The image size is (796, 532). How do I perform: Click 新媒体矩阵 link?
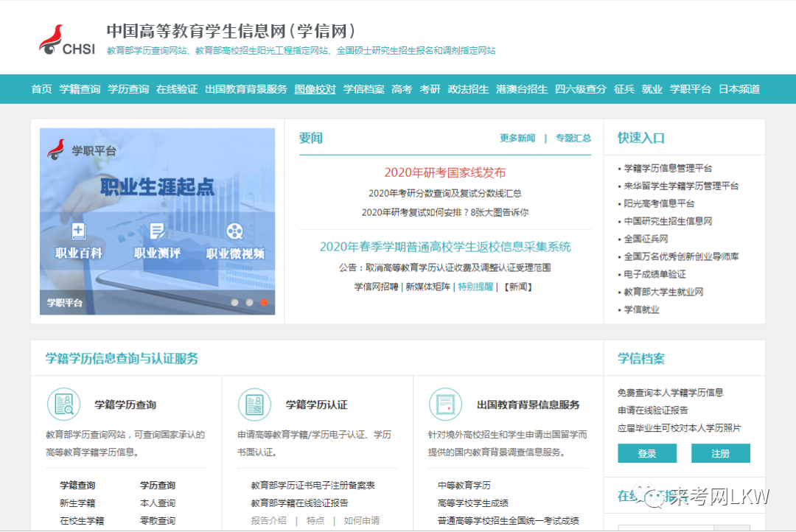427,287
